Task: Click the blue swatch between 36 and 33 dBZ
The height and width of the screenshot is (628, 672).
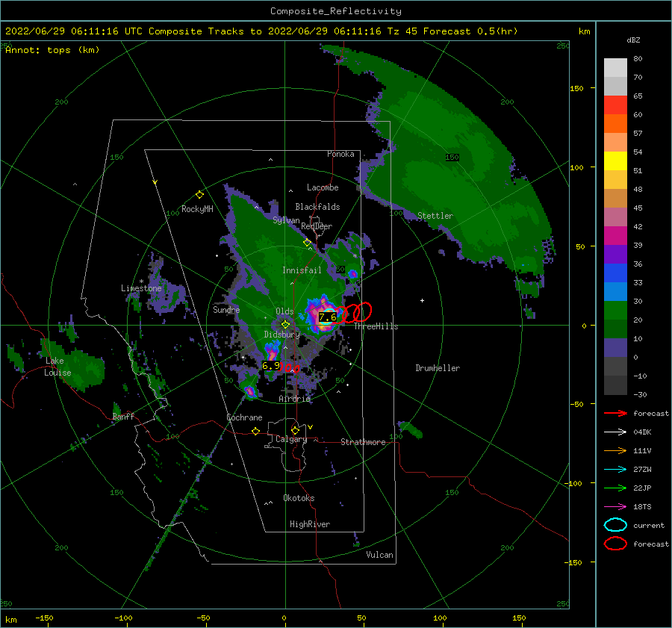Action: click(615, 273)
